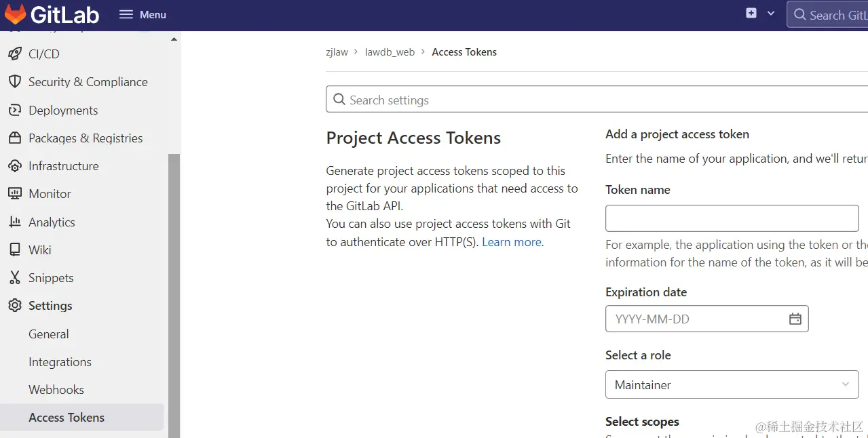Open the Learn more link

(x=512, y=242)
